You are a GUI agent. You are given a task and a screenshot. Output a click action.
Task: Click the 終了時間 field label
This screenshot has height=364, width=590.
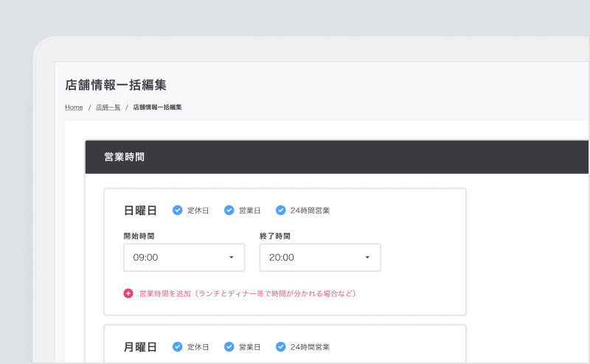(275, 236)
